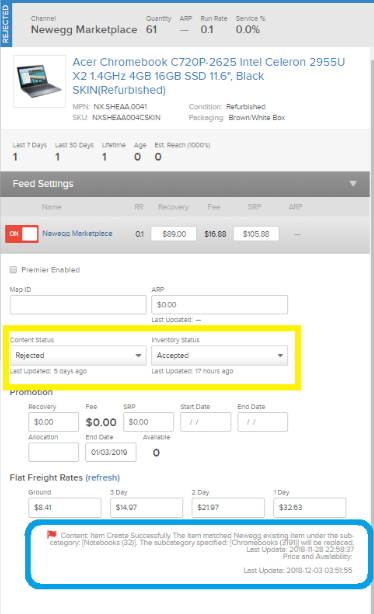Image resolution: width=374 pixels, height=614 pixels.
Task: Click the ARP input field showing $0.00
Action: pyautogui.click(x=219, y=305)
